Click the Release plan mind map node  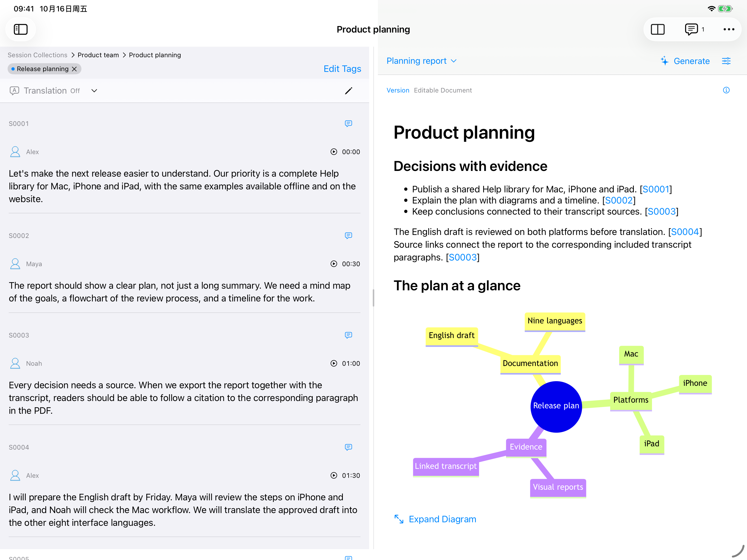[556, 406]
